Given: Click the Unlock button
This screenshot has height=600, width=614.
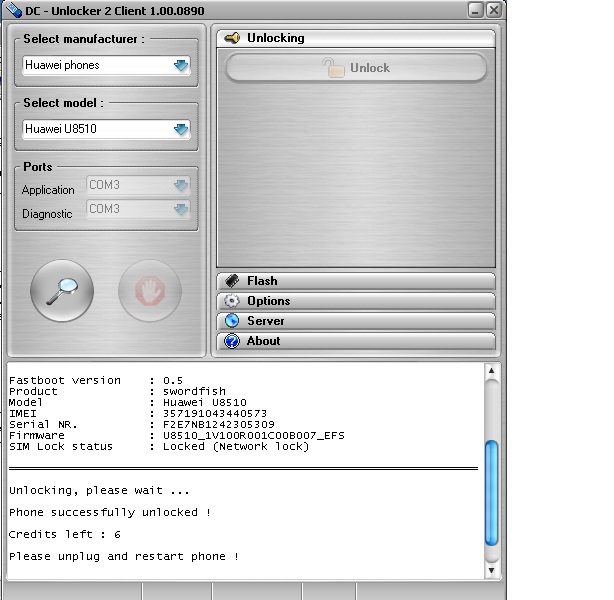Looking at the screenshot, I should tap(356, 68).
